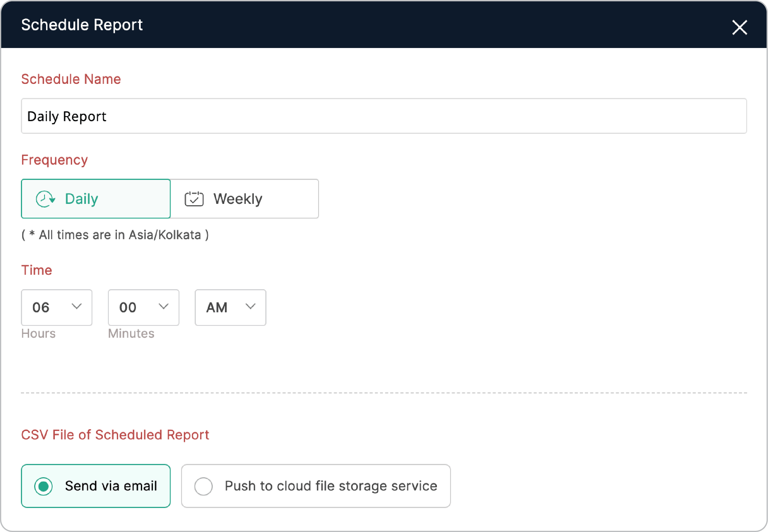Click the chevron arrow in AM dropdown
The image size is (768, 532).
[x=250, y=306]
